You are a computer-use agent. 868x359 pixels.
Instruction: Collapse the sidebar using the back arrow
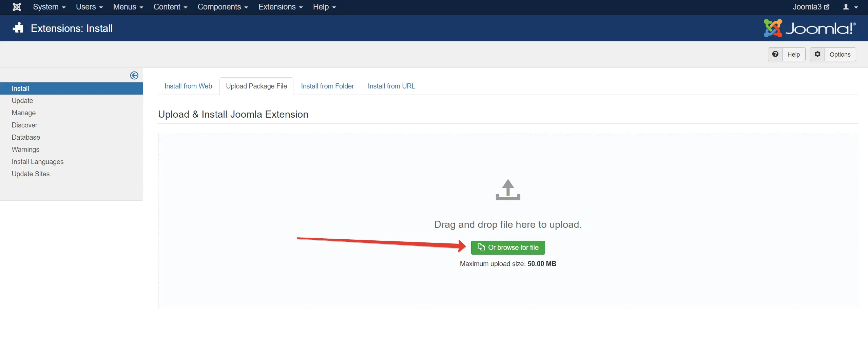134,75
